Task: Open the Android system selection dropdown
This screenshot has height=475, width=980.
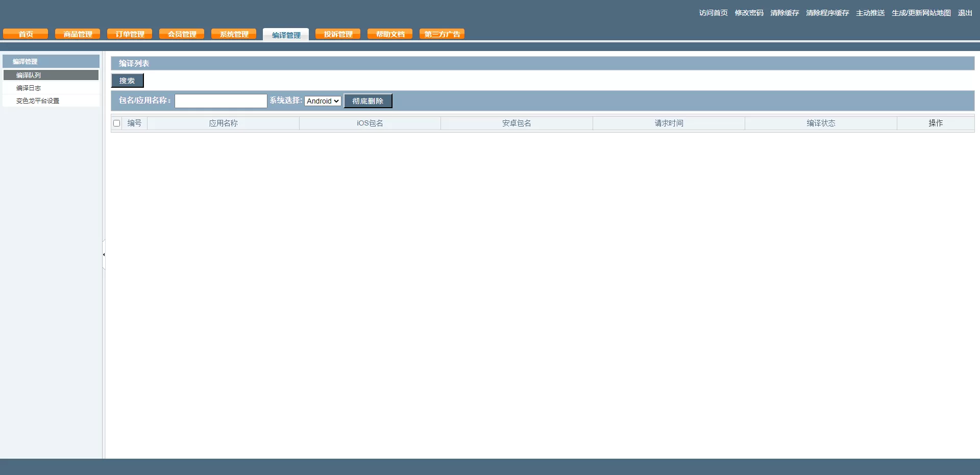Action: [x=323, y=101]
